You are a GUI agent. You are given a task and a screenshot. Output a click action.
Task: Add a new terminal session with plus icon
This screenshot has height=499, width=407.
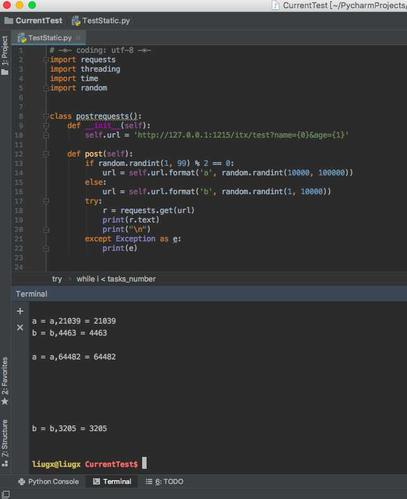pos(20,311)
